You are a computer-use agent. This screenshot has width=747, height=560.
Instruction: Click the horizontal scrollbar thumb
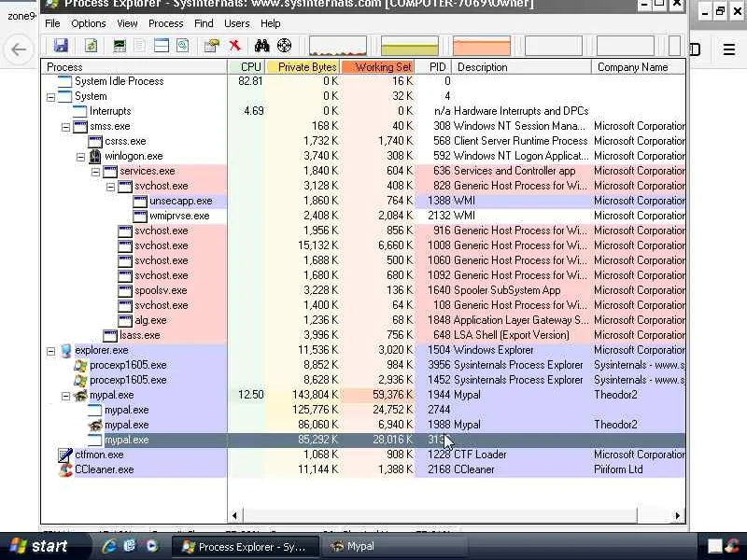click(440, 515)
